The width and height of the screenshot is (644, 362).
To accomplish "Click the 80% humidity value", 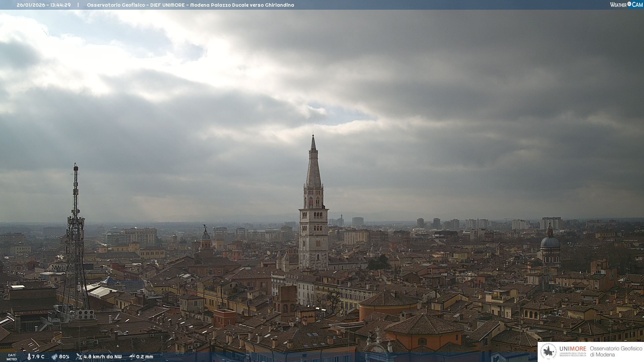I will [x=64, y=357].
